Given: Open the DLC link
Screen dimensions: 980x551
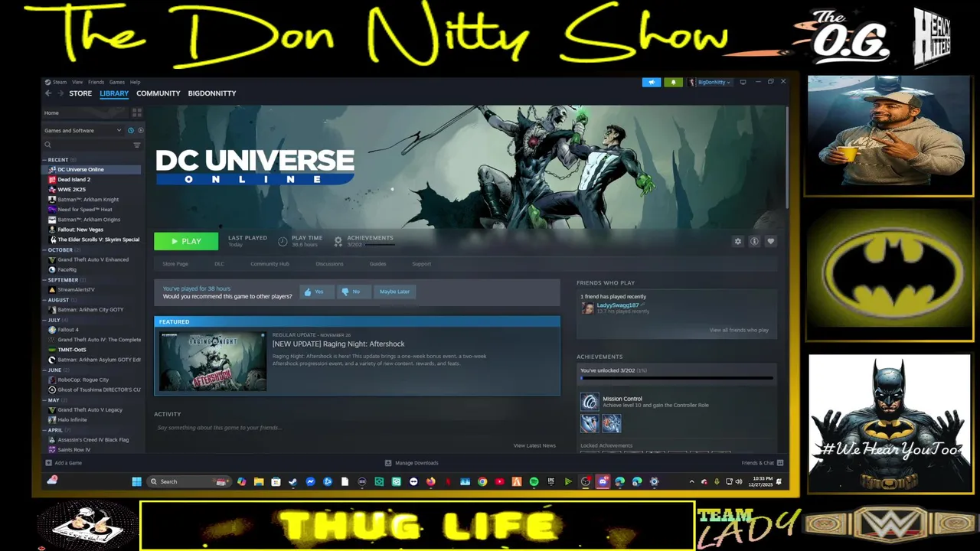Looking at the screenshot, I should (x=219, y=264).
